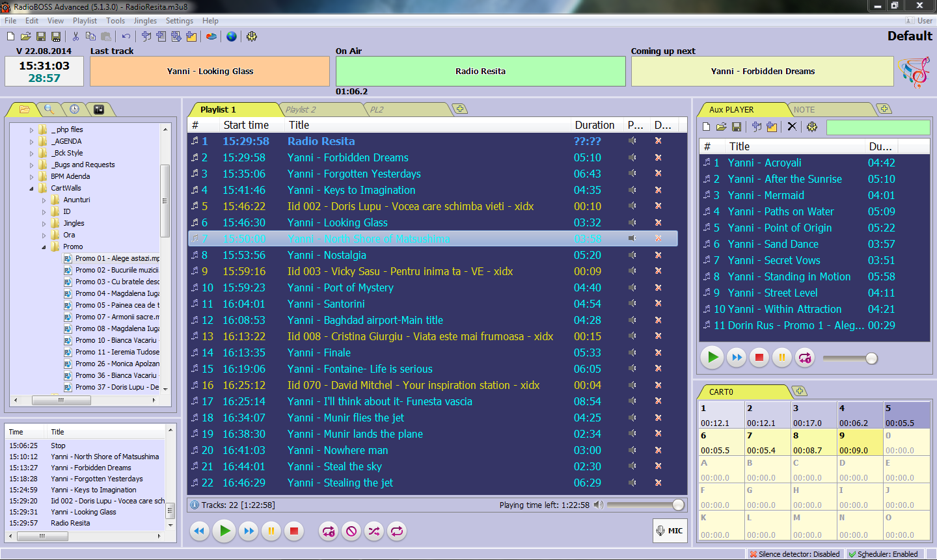This screenshot has width=937, height=560.
Task: Toggle the MIC button
Action: pos(670,531)
